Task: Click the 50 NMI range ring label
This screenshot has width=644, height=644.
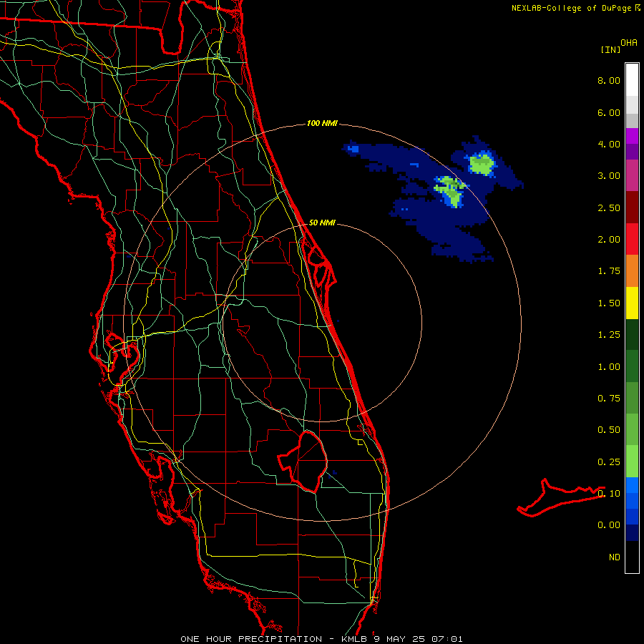Action: click(x=322, y=223)
